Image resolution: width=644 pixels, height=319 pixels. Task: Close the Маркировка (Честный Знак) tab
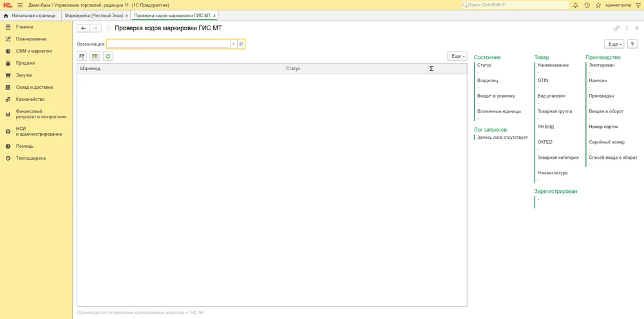(127, 15)
